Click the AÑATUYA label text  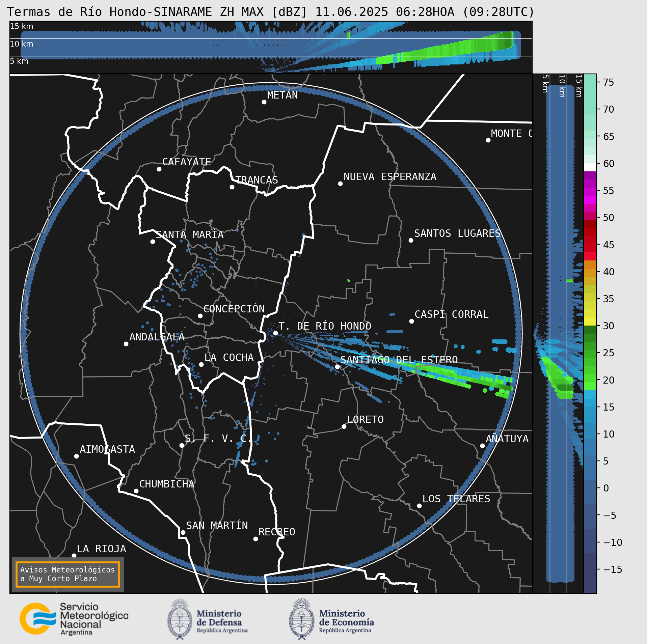click(x=507, y=439)
